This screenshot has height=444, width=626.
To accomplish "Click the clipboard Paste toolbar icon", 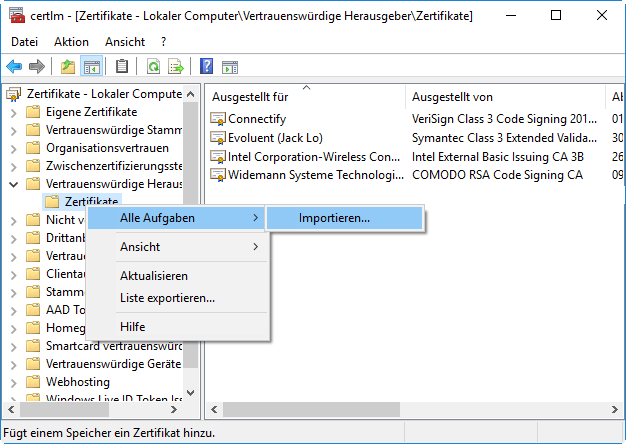I will tap(122, 67).
